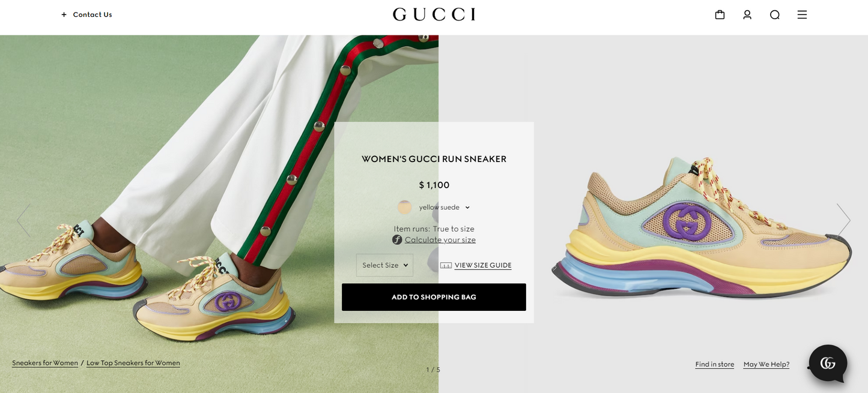
Task: Select the yellow suede color swatch
Action: pos(405,207)
